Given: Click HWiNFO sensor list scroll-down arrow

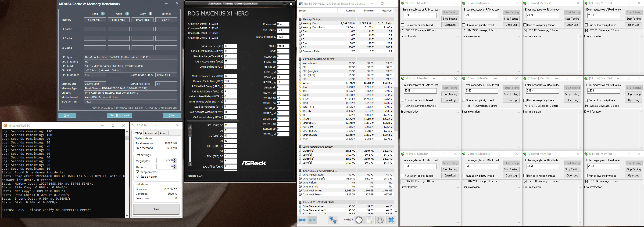Looking at the screenshot, I should (x=396, y=212).
